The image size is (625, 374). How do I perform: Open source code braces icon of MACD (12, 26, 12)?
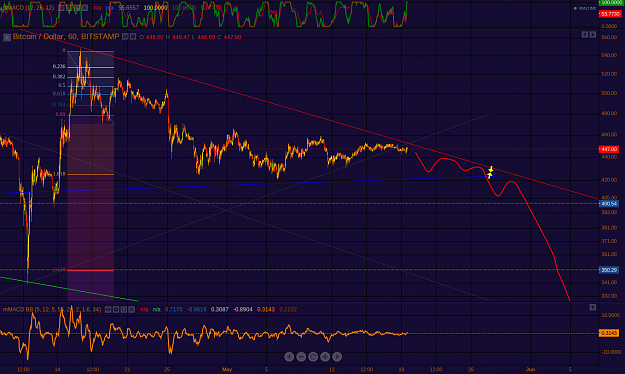click(77, 8)
